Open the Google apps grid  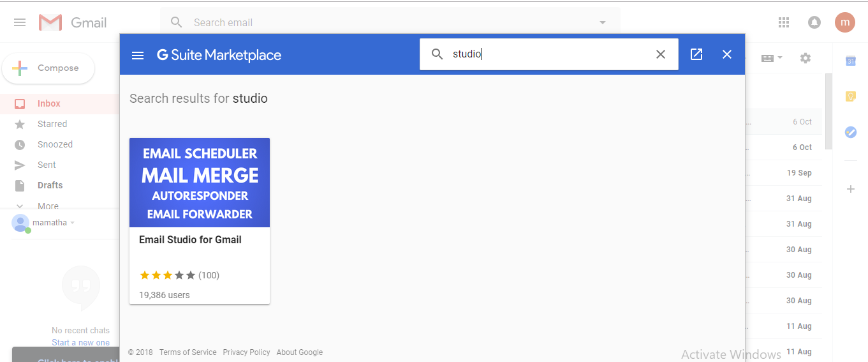tap(784, 22)
